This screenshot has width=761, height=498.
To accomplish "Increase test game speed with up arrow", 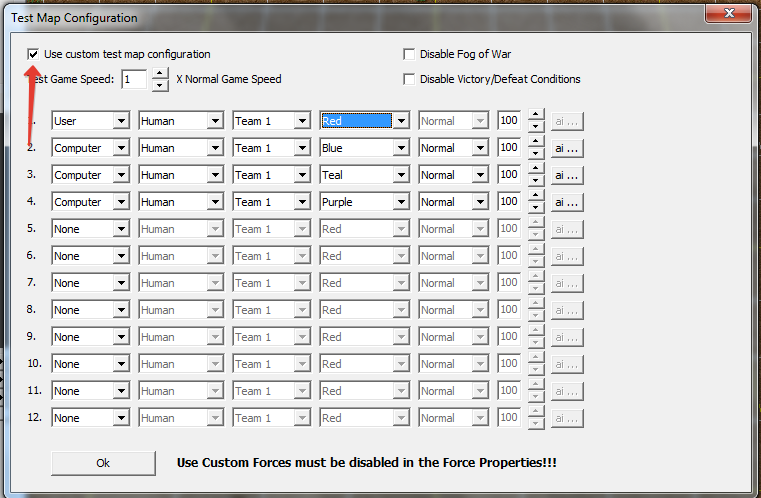I will 160,74.
